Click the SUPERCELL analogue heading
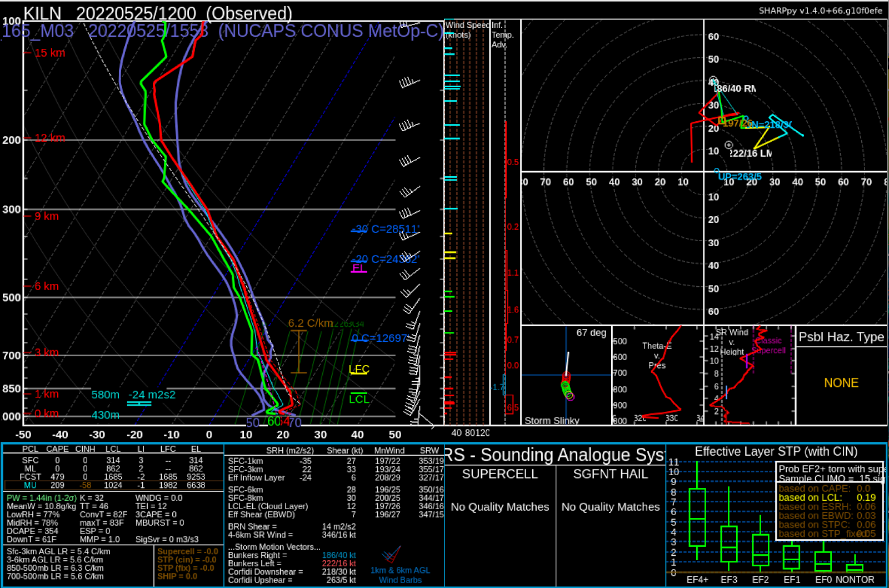Screen dimensions: 889x588 point(500,474)
